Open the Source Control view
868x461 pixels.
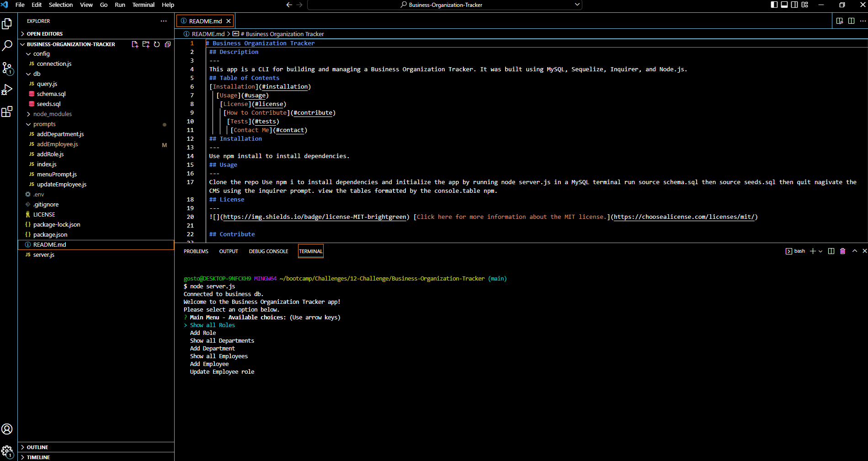tap(7, 69)
